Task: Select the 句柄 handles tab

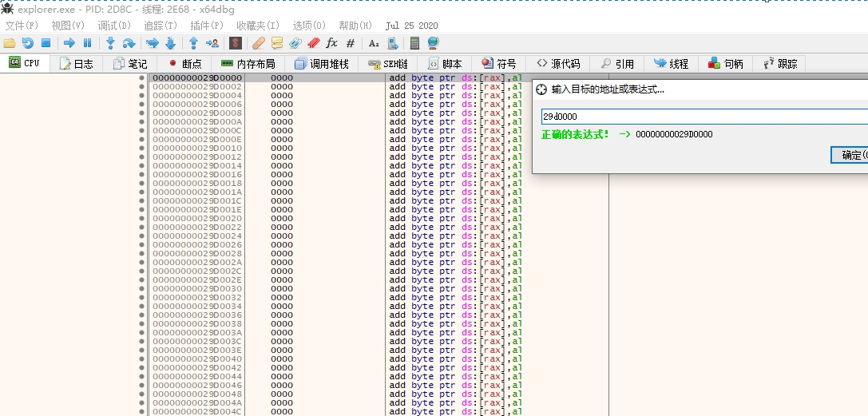Action: 725,64
